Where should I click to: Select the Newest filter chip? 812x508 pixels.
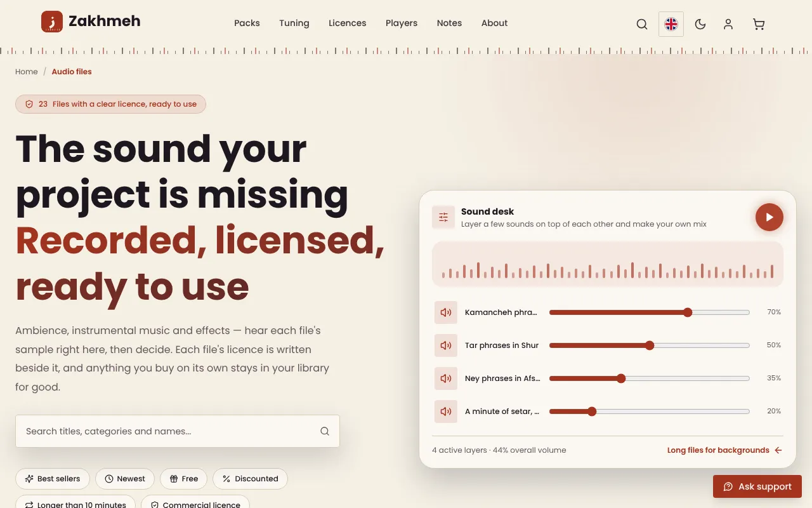pos(125,479)
